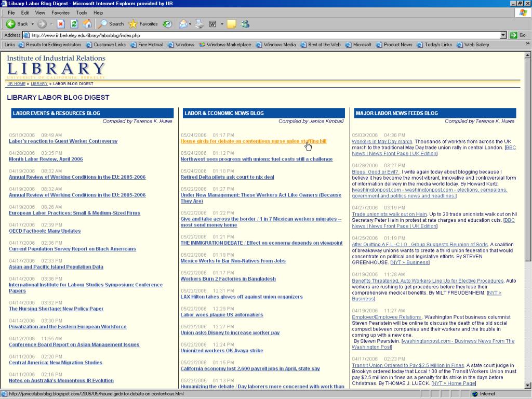The width and height of the screenshot is (532, 399).
Task: Open the Tools menu
Action: (x=82, y=13)
